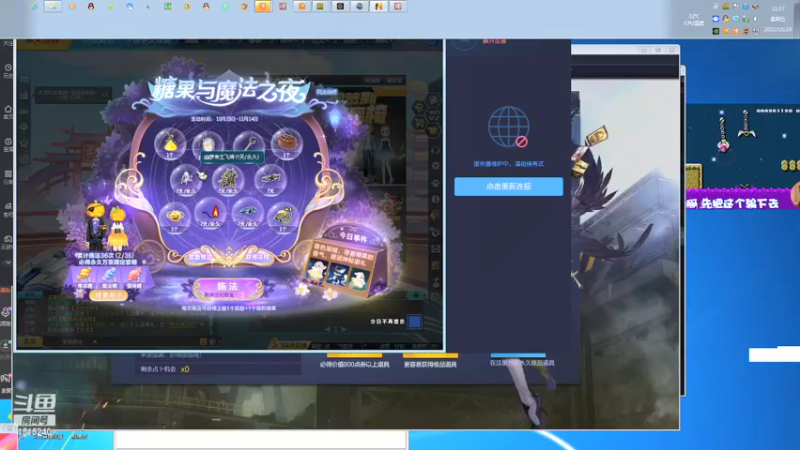800x450 pixels.
Task: Go to the next page arrow
Action: point(343,330)
